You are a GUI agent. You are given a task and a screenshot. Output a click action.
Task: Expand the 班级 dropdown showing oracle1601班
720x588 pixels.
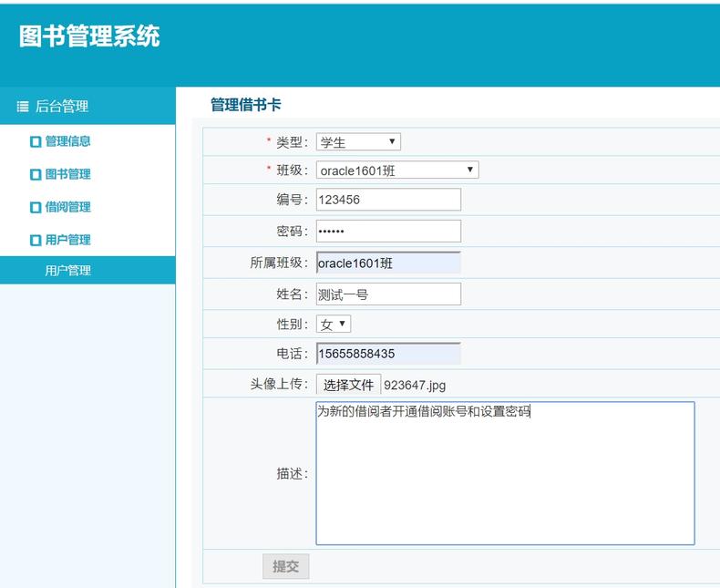point(396,170)
